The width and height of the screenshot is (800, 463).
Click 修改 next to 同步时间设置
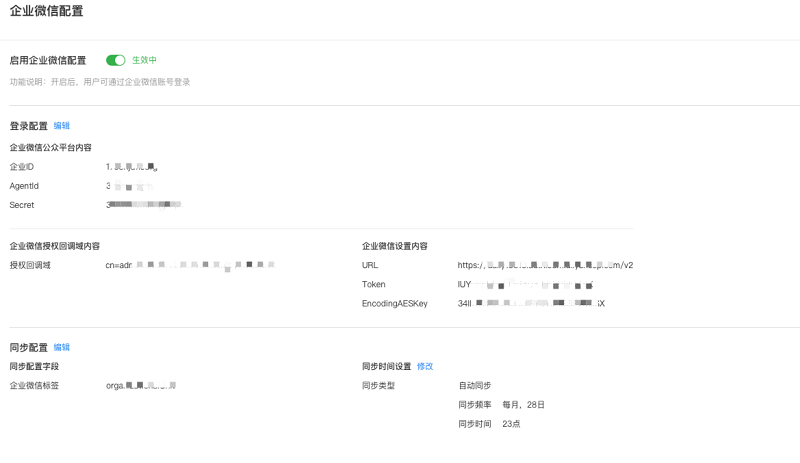pyautogui.click(x=425, y=366)
